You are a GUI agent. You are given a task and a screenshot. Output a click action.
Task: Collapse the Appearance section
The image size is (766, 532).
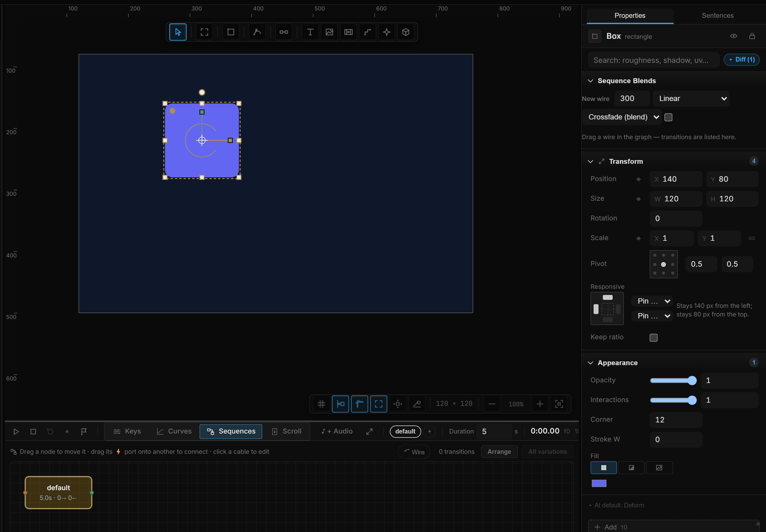(x=590, y=363)
